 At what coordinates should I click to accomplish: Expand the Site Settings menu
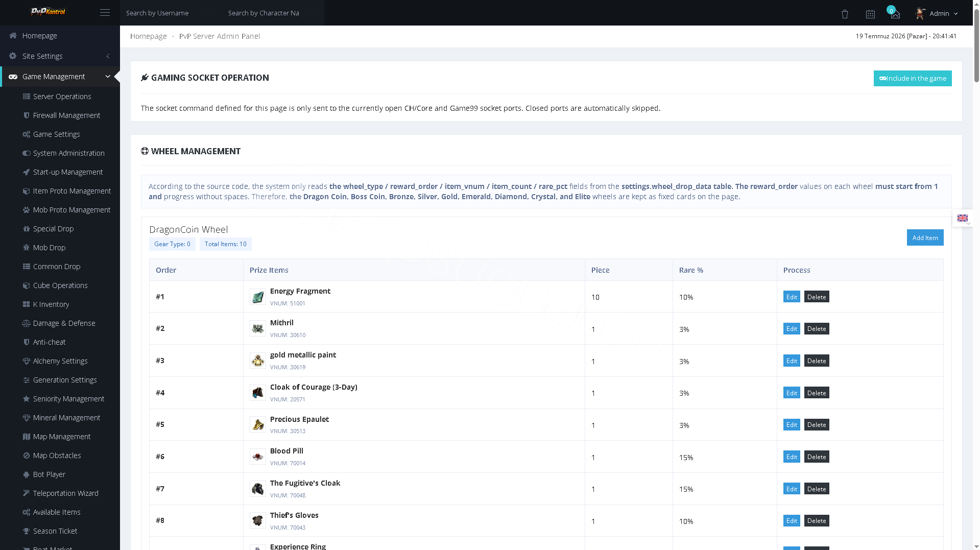[x=60, y=56]
